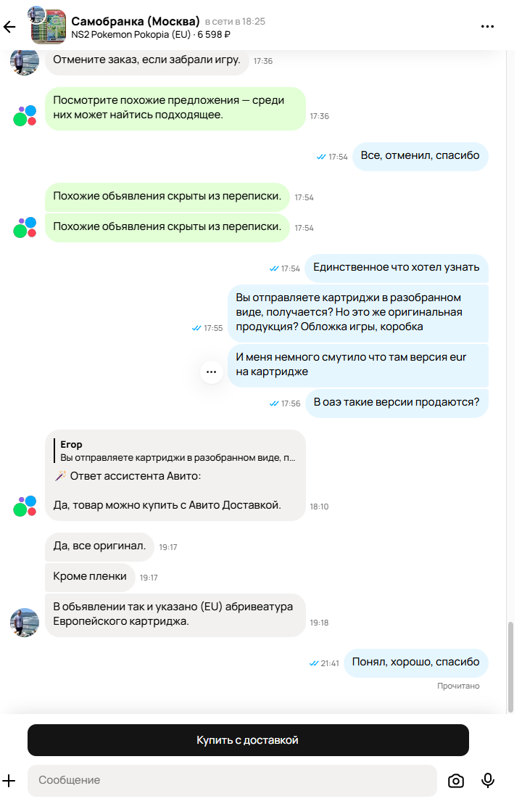This screenshot has height=812, width=522.
Task: Jump to the quoted message from Егор
Action: (x=175, y=451)
